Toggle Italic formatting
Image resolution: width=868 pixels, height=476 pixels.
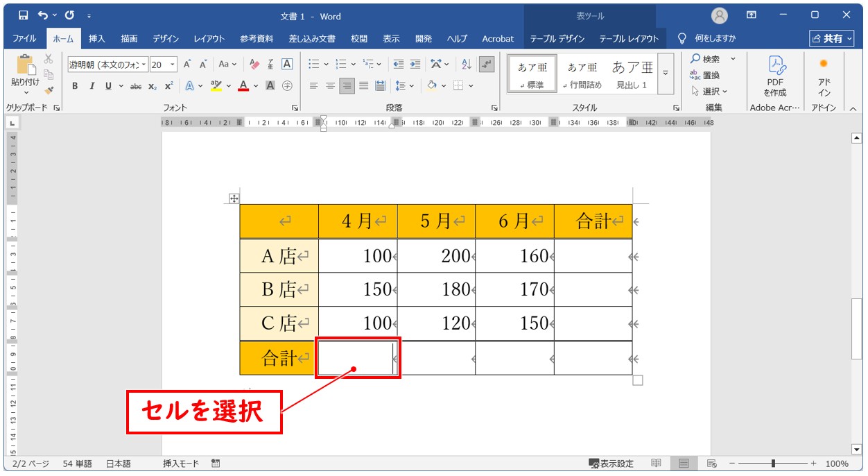[x=92, y=86]
